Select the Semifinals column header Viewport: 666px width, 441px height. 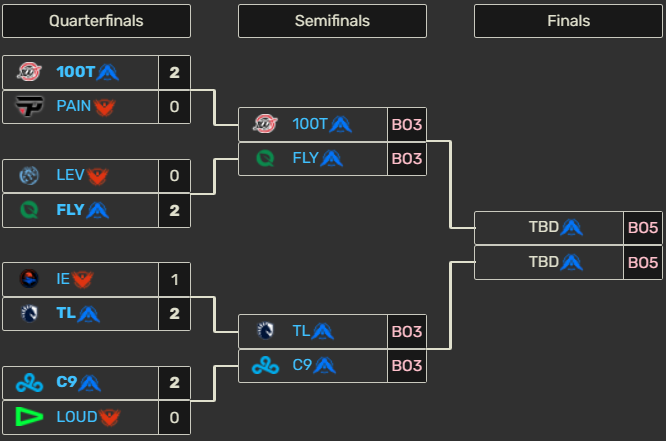332,21
